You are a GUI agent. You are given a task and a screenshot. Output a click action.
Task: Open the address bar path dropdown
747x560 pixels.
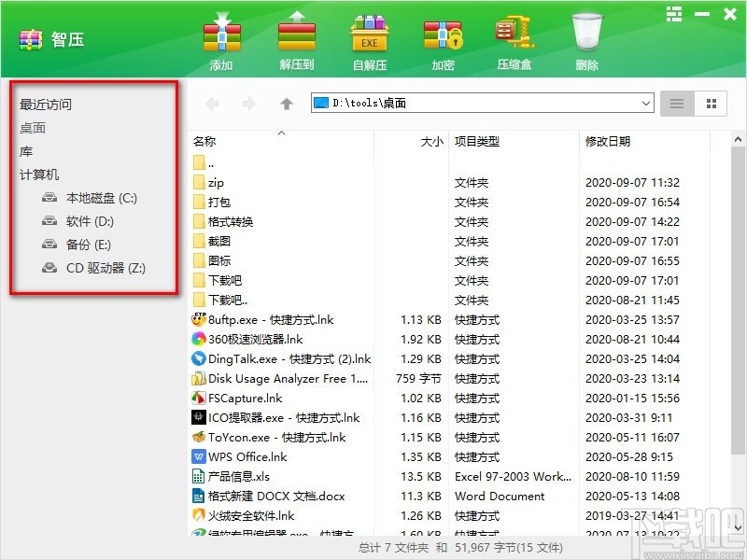point(648,104)
